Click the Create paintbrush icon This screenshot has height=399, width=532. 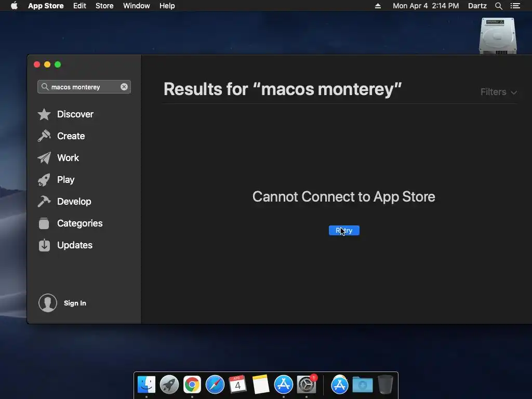coord(44,136)
